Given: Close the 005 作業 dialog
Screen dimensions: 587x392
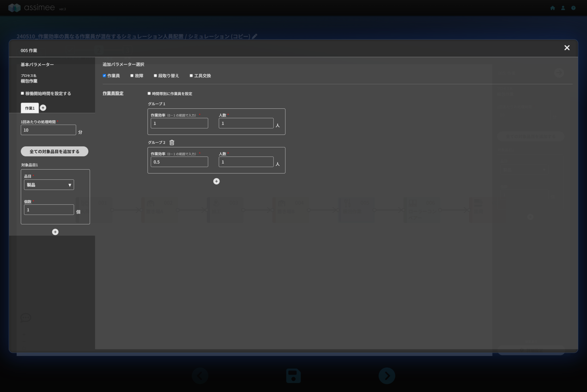Looking at the screenshot, I should [567, 48].
